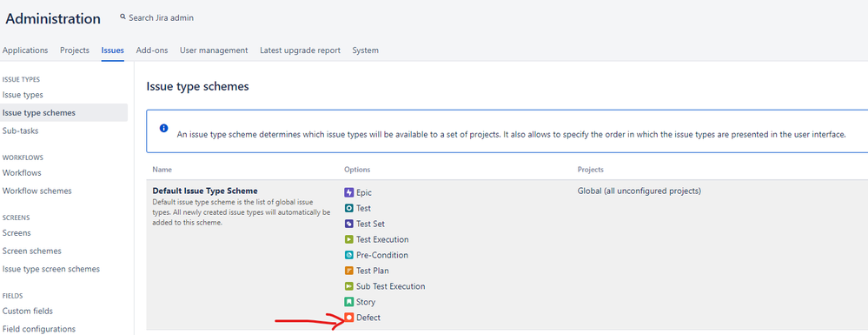Open the User management tab

click(214, 50)
